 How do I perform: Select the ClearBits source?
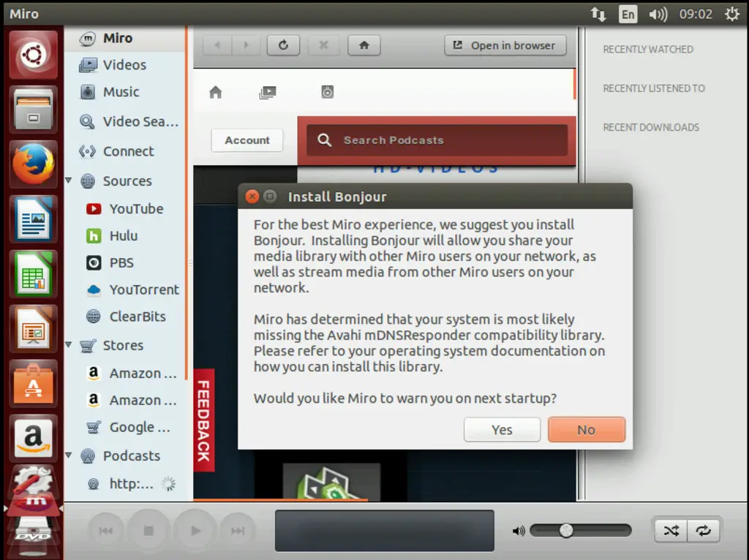tap(126, 317)
